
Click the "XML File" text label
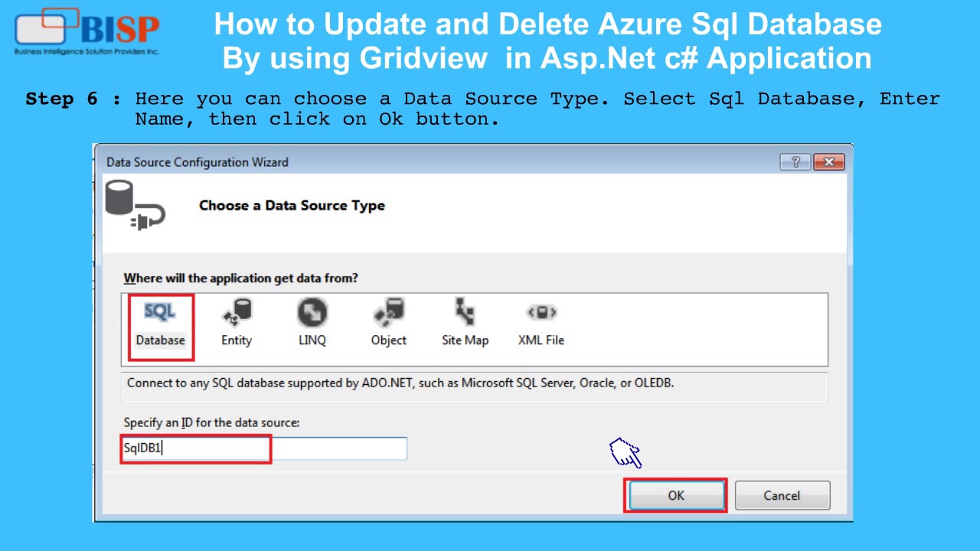541,341
